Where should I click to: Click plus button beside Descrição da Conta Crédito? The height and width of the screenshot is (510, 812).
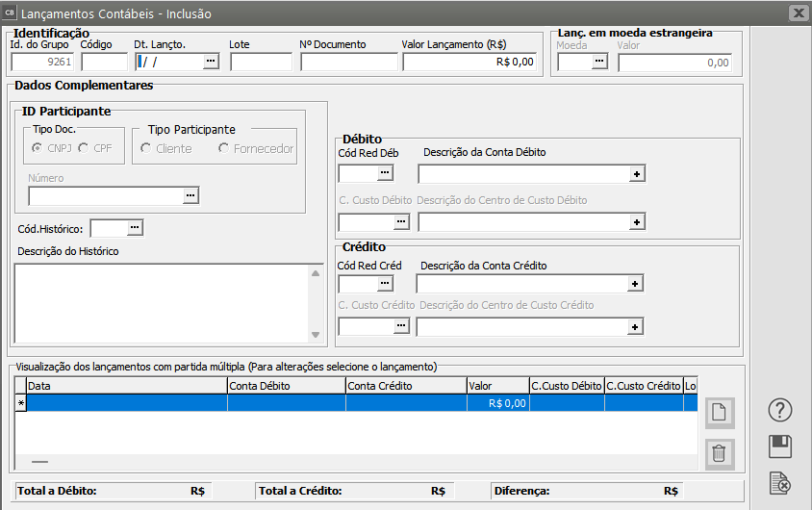pyautogui.click(x=635, y=284)
